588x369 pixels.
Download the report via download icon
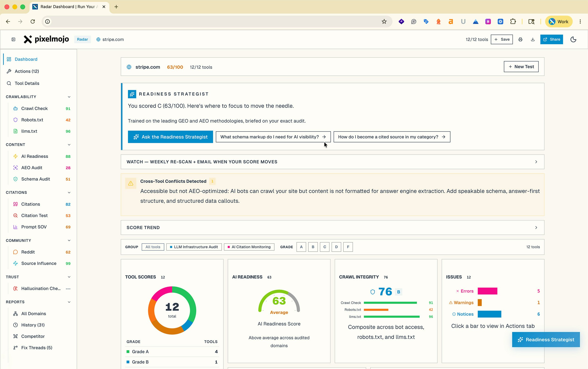[x=533, y=40]
